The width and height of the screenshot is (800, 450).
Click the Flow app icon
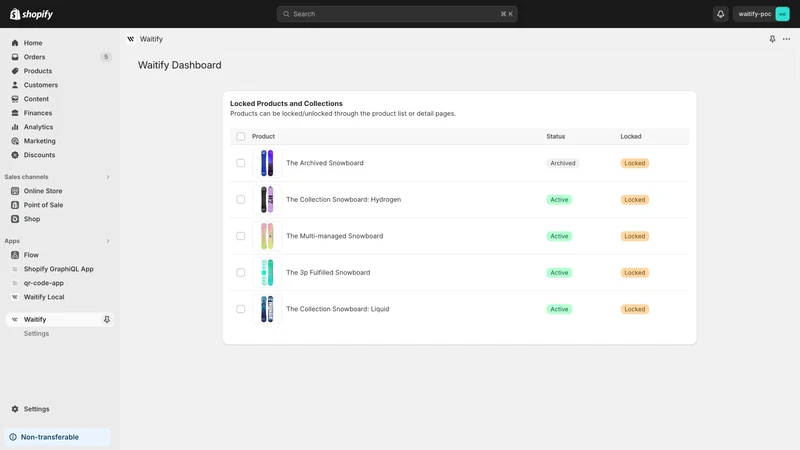click(x=15, y=255)
